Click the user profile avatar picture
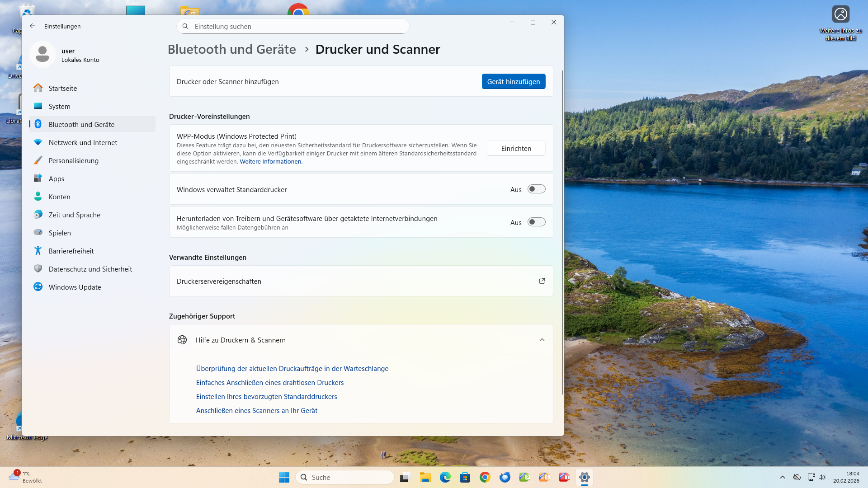Screen dimensions: 868x488 coord(42,55)
